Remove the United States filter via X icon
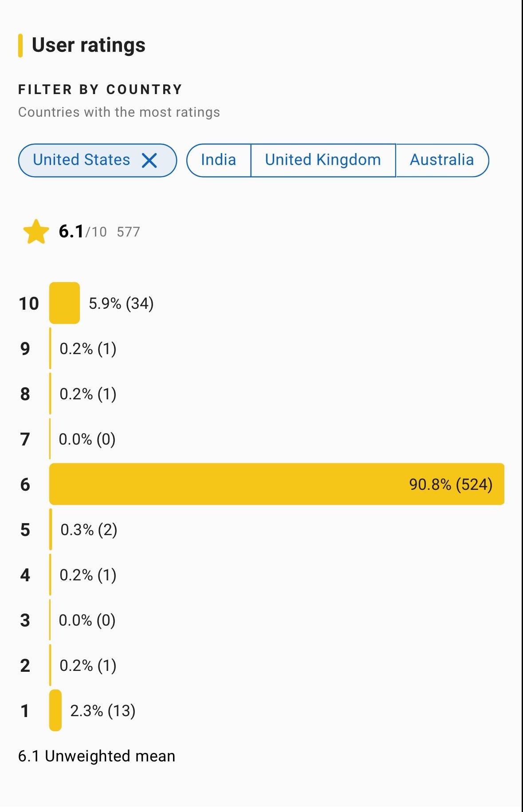523x812 pixels. (x=149, y=160)
